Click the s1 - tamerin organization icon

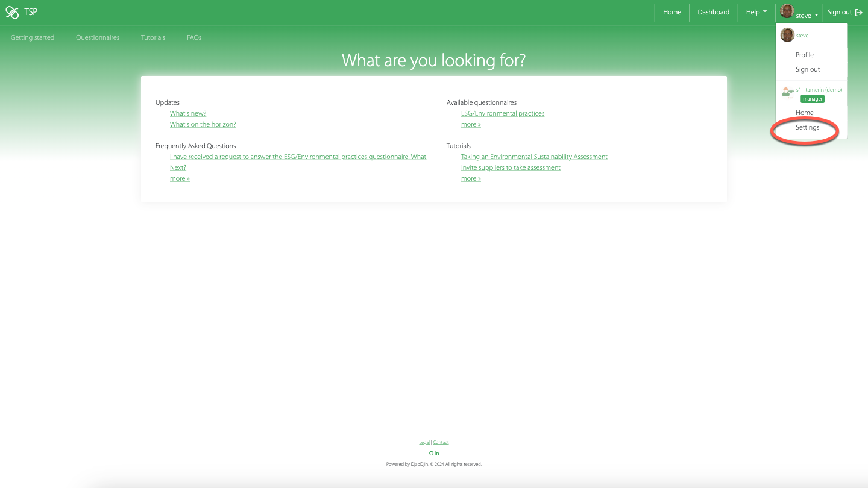click(787, 92)
